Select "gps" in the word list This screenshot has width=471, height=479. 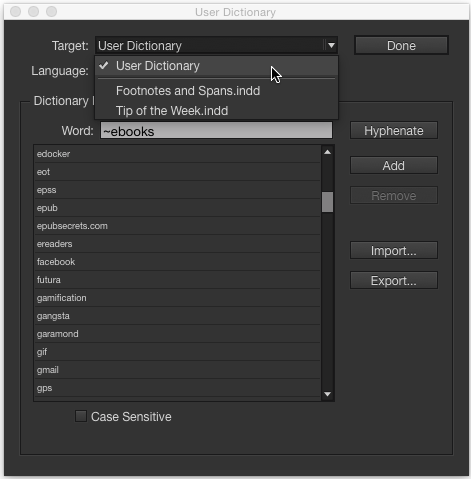[178, 388]
